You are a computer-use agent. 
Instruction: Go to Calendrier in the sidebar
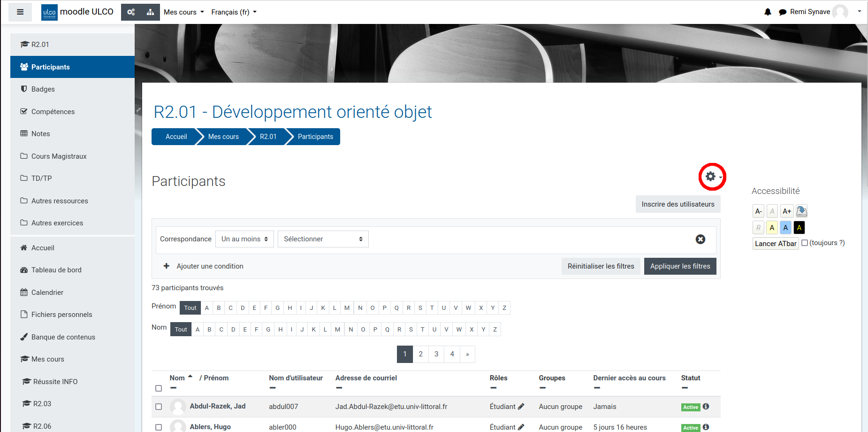pos(47,293)
